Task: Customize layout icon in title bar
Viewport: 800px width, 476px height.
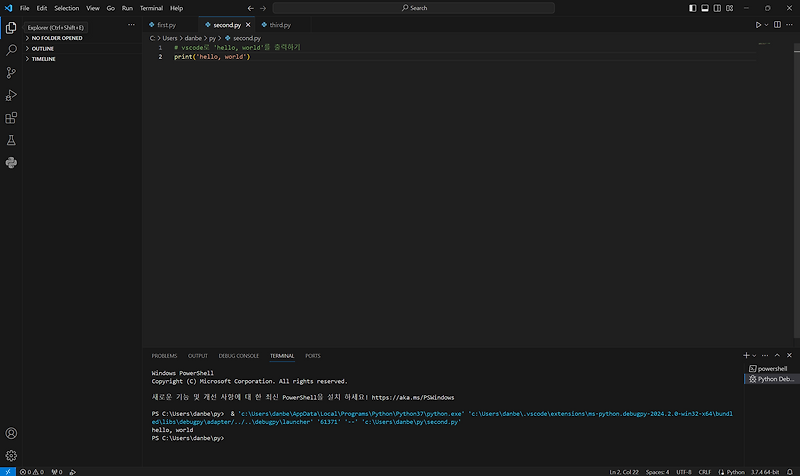Action: [x=730, y=8]
